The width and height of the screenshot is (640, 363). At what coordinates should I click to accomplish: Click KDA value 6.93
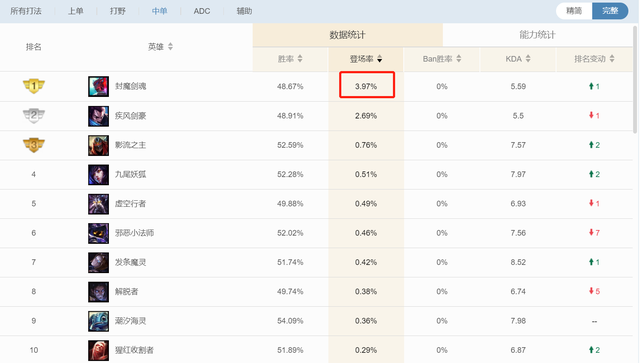pyautogui.click(x=518, y=203)
